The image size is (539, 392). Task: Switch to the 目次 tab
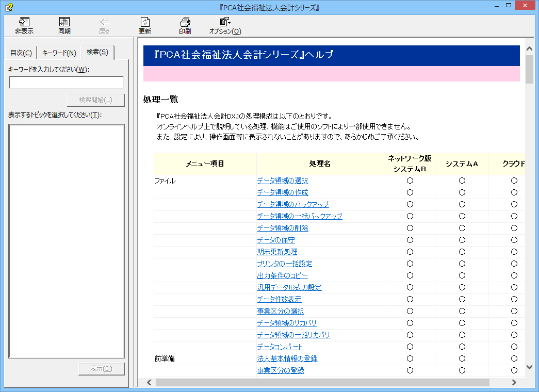[x=21, y=53]
